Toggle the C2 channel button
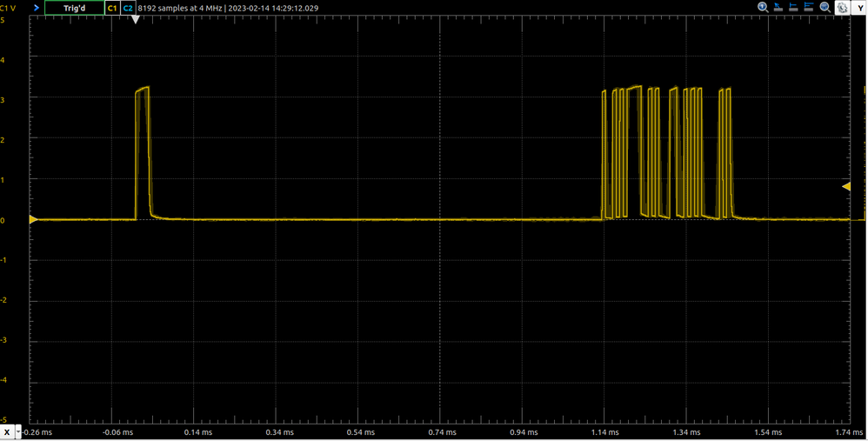868x441 pixels. [128, 8]
